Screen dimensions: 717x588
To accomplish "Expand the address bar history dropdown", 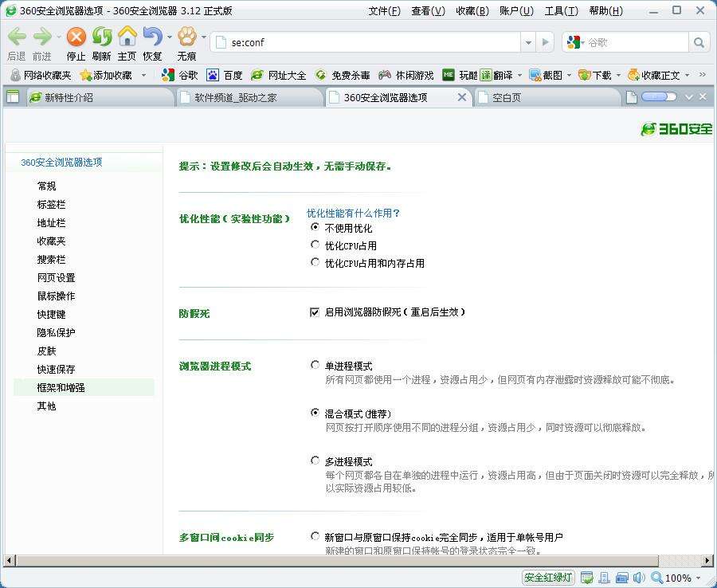I will point(529,42).
